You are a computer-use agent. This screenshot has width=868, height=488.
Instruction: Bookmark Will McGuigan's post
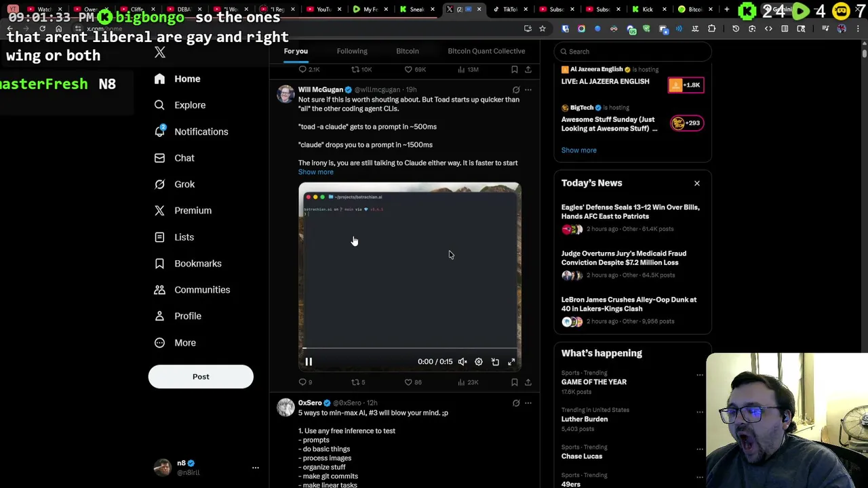[x=515, y=382]
